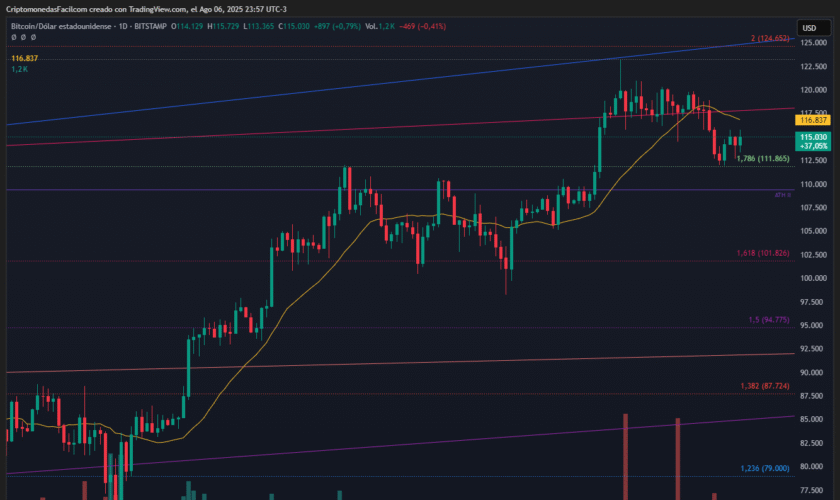Click the first ∅ indicator value in legend

pyautogui.click(x=14, y=37)
